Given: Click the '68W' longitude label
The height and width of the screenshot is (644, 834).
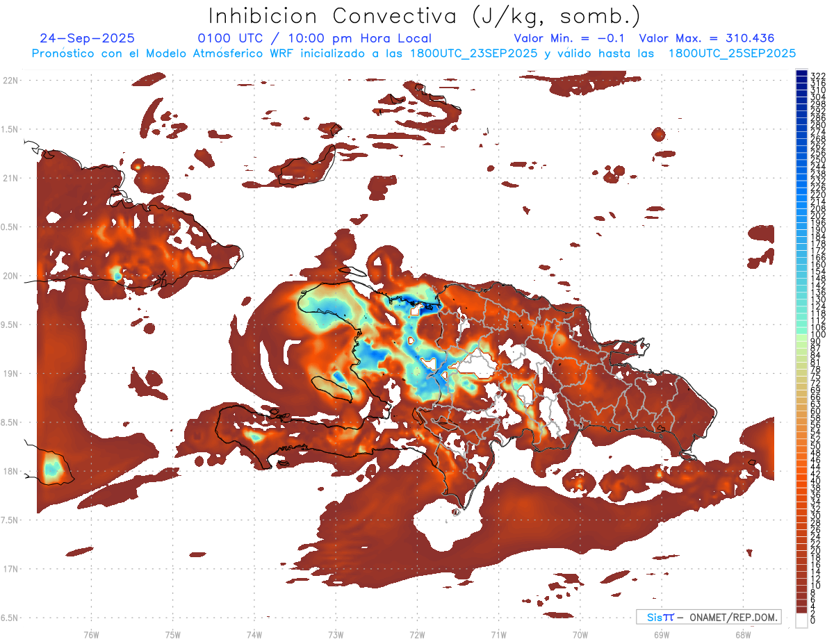Looking at the screenshot, I should (x=743, y=634).
